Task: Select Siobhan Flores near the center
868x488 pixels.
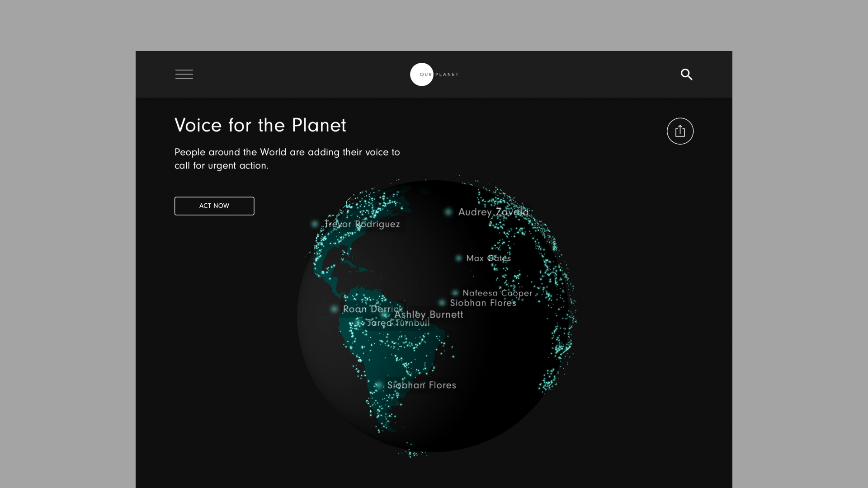Action: (x=483, y=303)
